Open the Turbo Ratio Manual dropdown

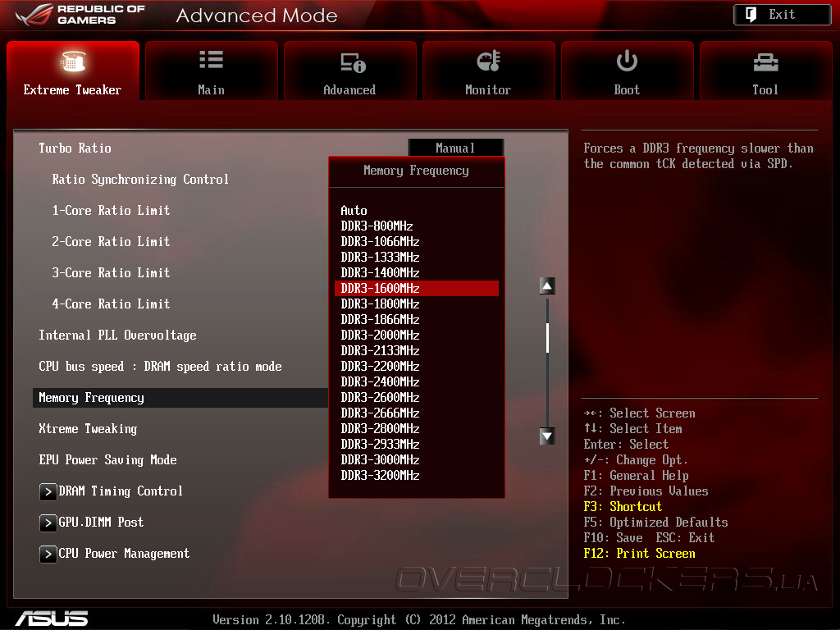pos(456,148)
